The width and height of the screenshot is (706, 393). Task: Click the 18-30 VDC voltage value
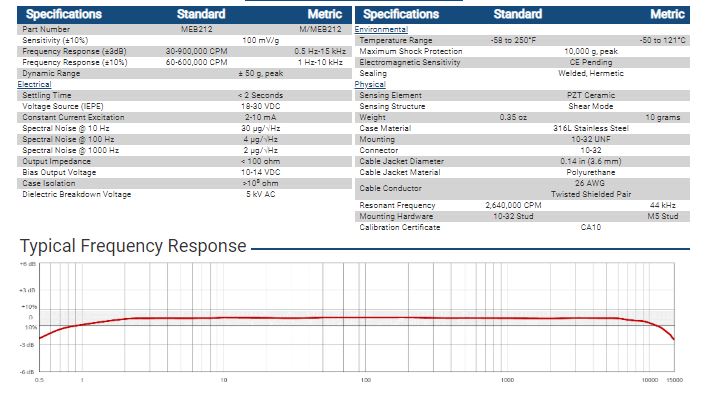tap(260, 106)
